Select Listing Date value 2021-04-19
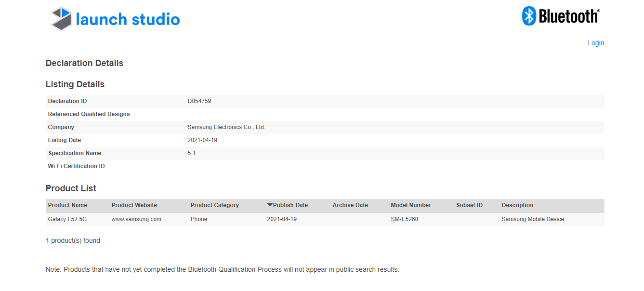The width and height of the screenshot is (644, 291). [x=203, y=140]
